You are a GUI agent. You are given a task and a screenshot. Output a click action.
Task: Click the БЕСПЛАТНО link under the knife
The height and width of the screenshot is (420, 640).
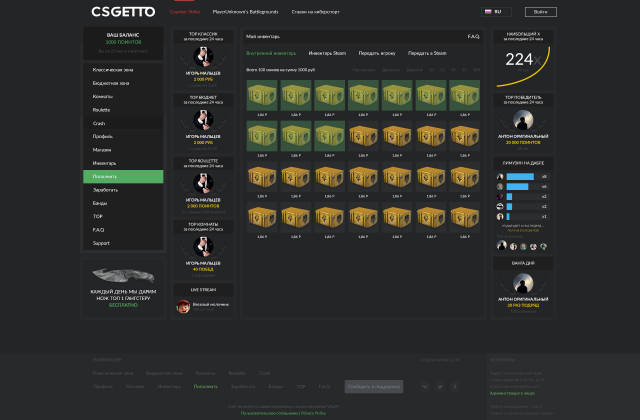click(x=123, y=305)
